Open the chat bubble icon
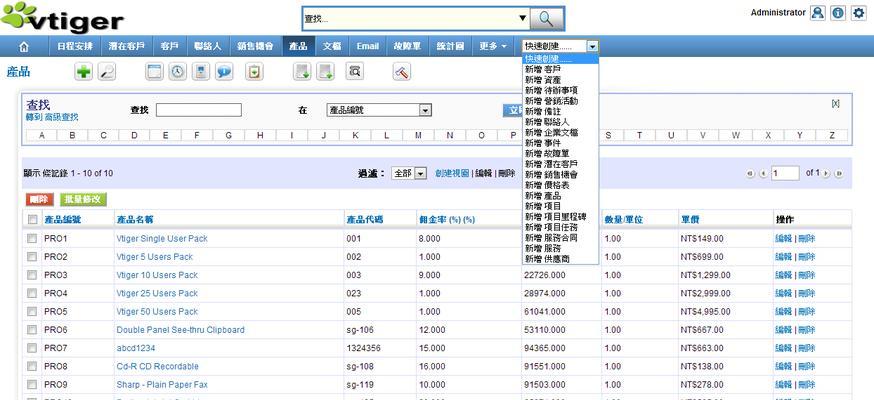Viewport: 874px width, 400px height. point(224,72)
